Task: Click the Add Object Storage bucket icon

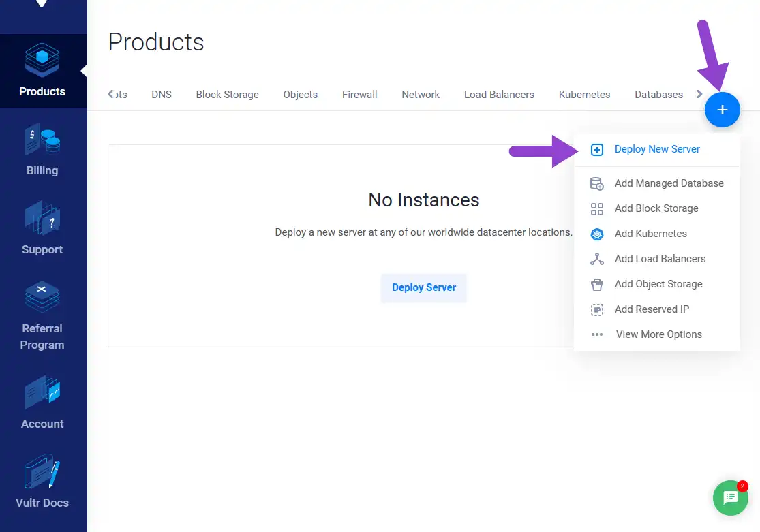Action: tap(596, 285)
